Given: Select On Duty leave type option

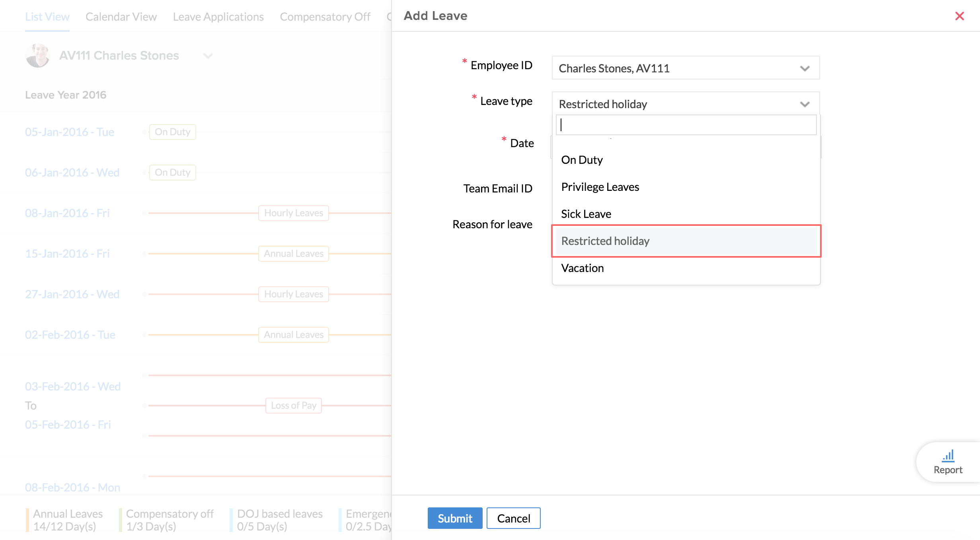Looking at the screenshot, I should pos(582,160).
